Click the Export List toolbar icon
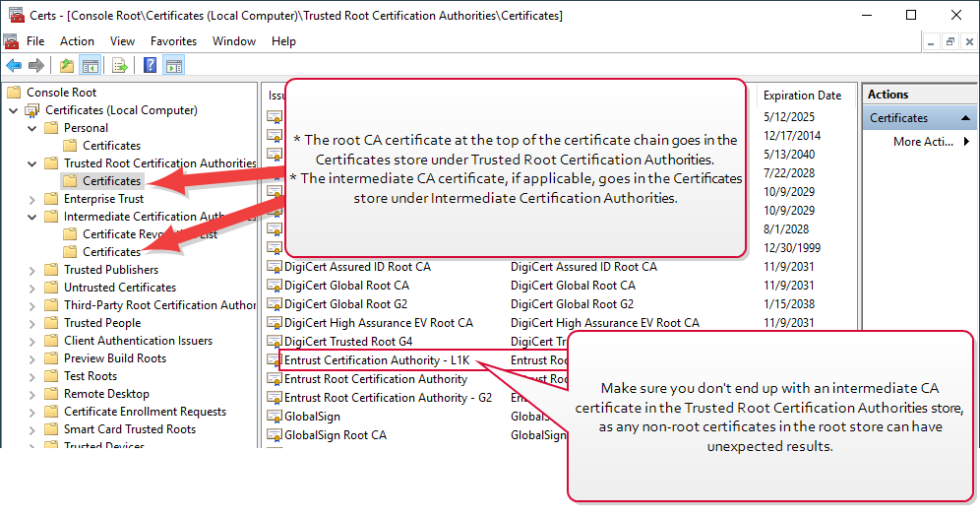 [x=120, y=66]
